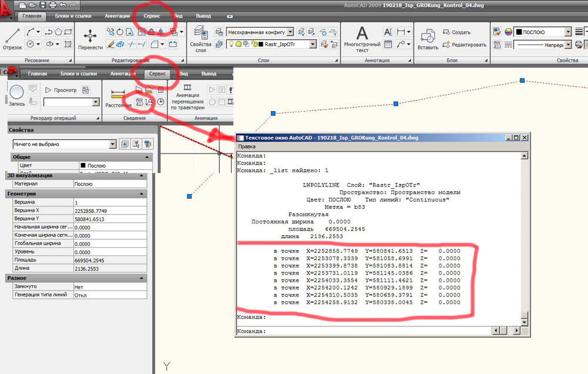This screenshot has height=374, width=588.
Task: Click the List icon in Сведения
Action: 139,102
